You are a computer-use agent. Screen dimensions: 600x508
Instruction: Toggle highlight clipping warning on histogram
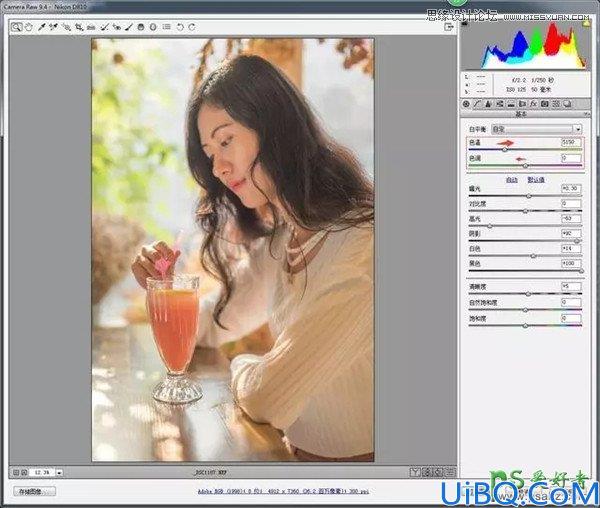(586, 24)
